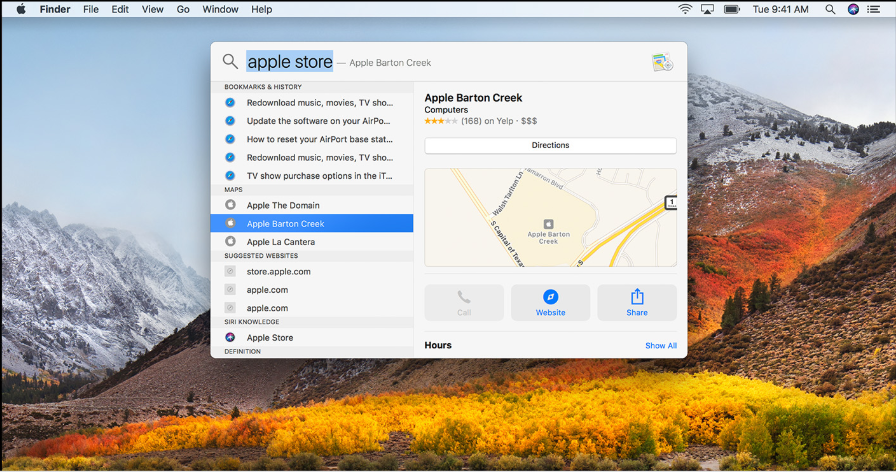The height and width of the screenshot is (472, 896).
Task: Click Siri icon beside Apple Store
Action: coord(230,337)
